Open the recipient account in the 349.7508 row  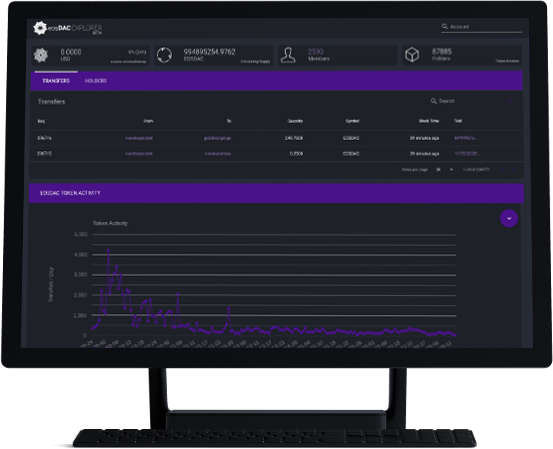pyautogui.click(x=218, y=138)
